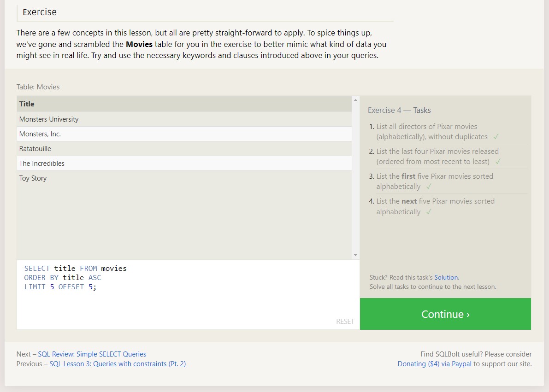Click scroll down arrow of results table
549x392 pixels.
click(356, 255)
